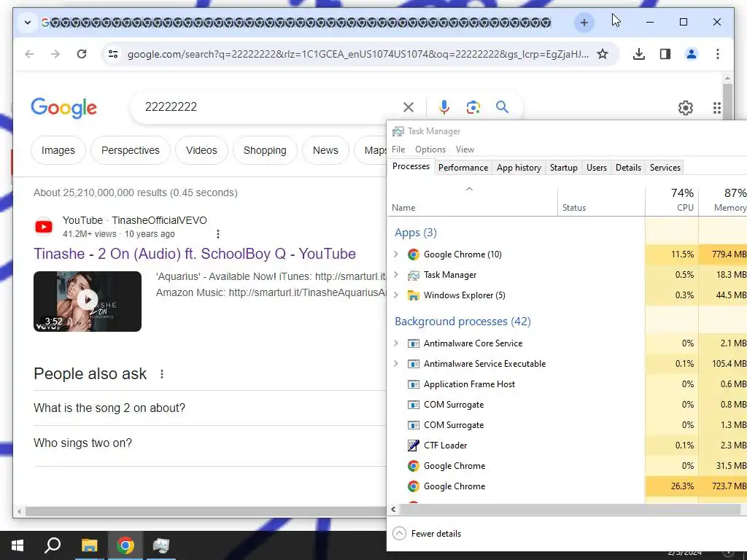747x560 pixels.
Task: Sort processes by Status column
Action: click(601, 200)
